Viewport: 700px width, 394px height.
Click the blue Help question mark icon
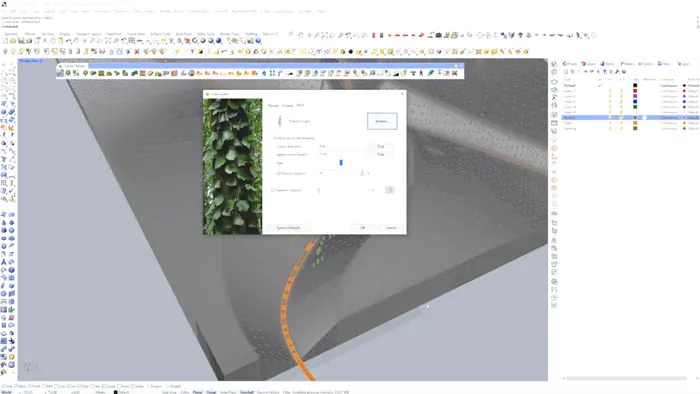258,41
